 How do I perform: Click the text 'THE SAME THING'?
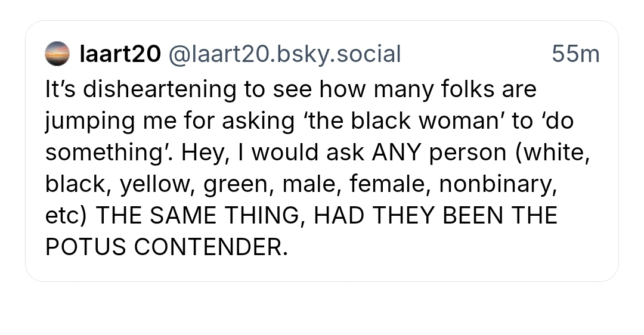199,216
